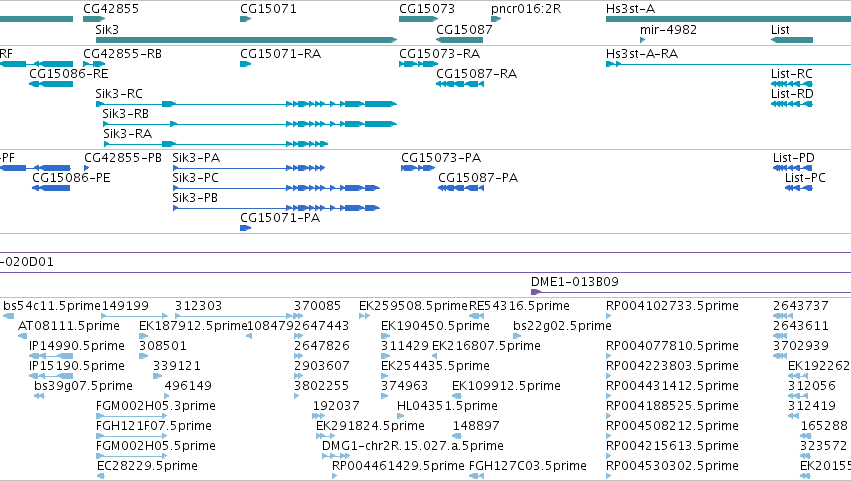This screenshot has width=851, height=481.
Task: Click the 370085 EST label
Action: [x=317, y=306]
